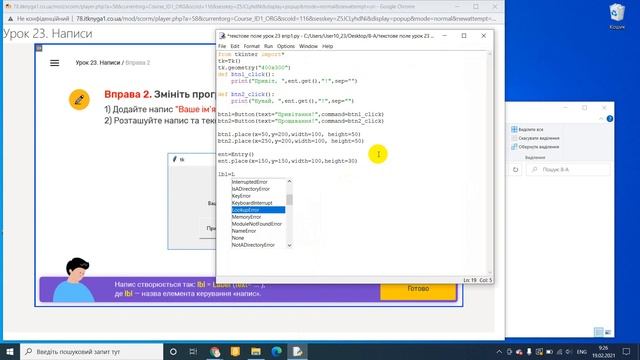Click the Explorer search box Пошук

coord(569,169)
